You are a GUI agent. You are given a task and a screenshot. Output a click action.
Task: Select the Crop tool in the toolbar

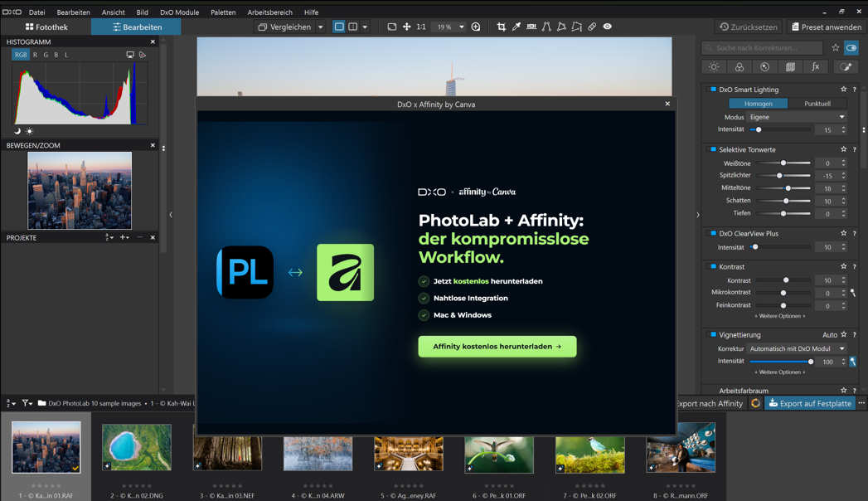point(501,27)
